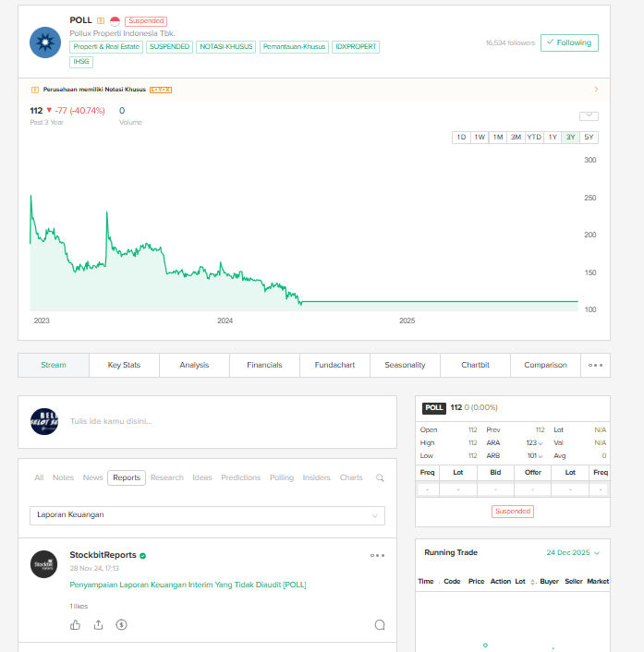Filter stream by All
The image size is (644, 652).
click(39, 477)
